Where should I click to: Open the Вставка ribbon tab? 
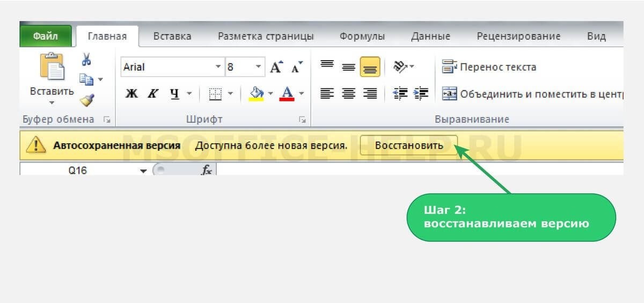coord(172,36)
